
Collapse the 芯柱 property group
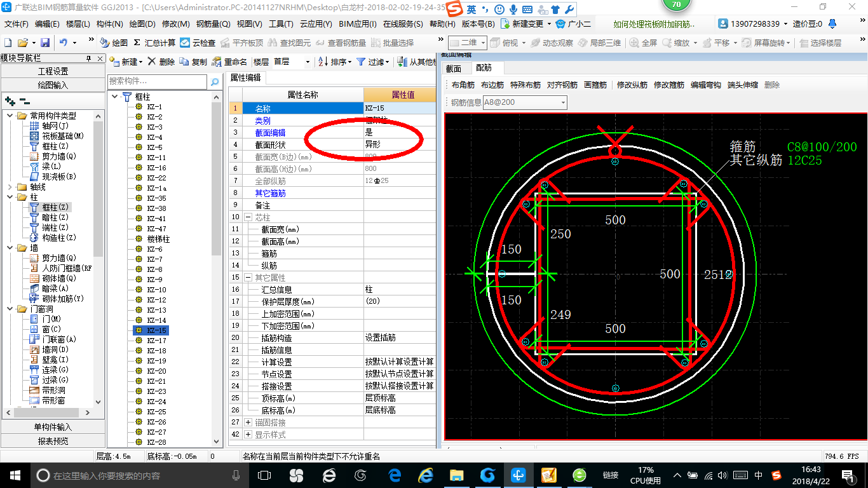point(248,217)
